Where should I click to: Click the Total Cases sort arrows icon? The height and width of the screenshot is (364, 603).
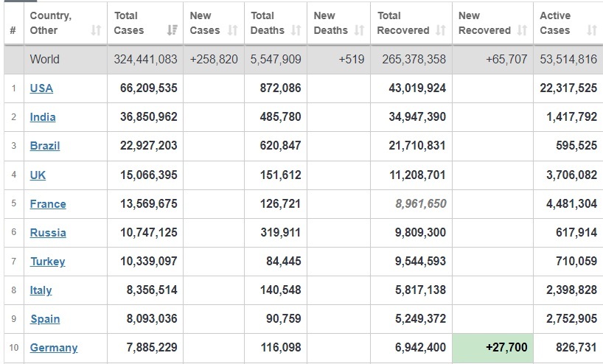(x=172, y=30)
